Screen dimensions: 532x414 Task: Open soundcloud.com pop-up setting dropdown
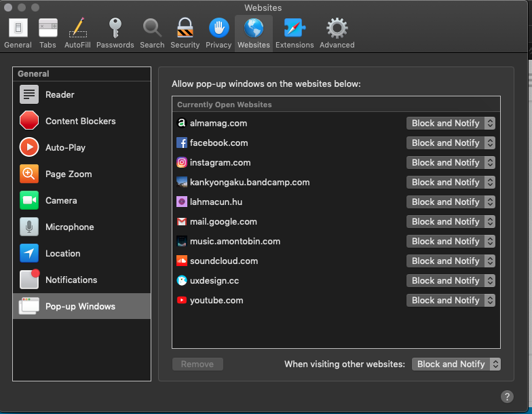pyautogui.click(x=451, y=261)
